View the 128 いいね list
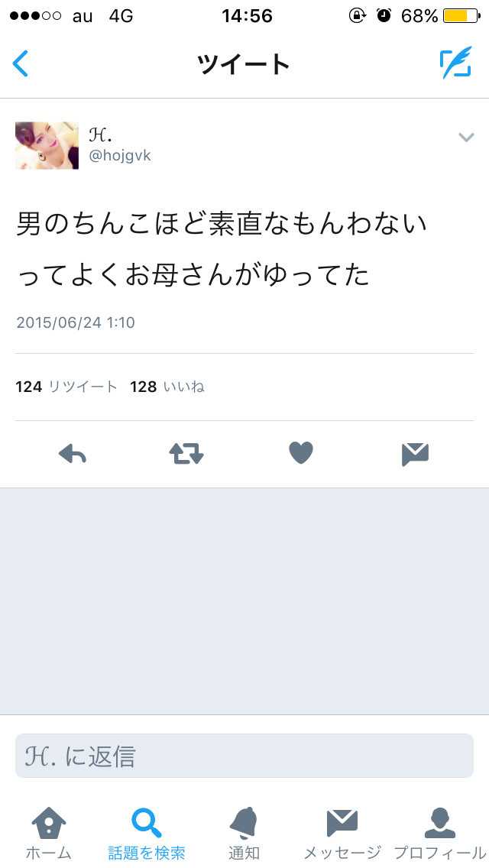This screenshot has width=489, height=868. tap(167, 387)
